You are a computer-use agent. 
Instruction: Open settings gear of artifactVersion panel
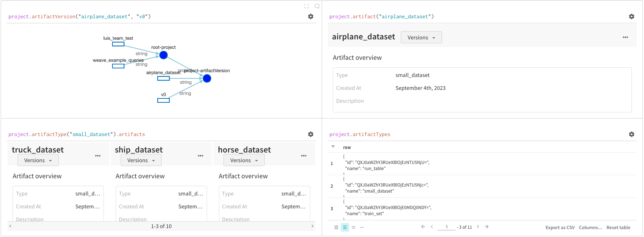pyautogui.click(x=311, y=16)
